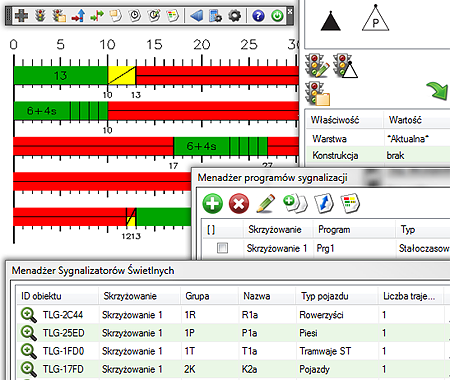Zoom to object TLG-25ED with magnifier icon
Screen dimensions: 450x380
tap(29, 333)
